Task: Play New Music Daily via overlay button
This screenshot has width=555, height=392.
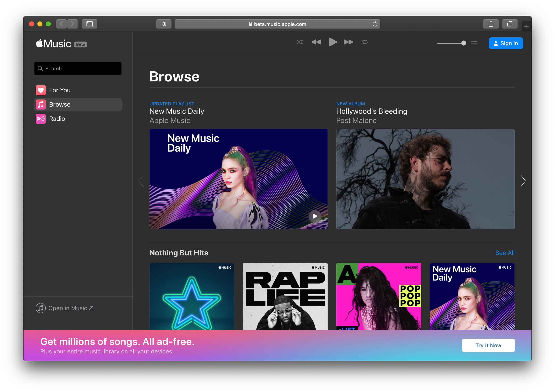Action: coord(315,216)
